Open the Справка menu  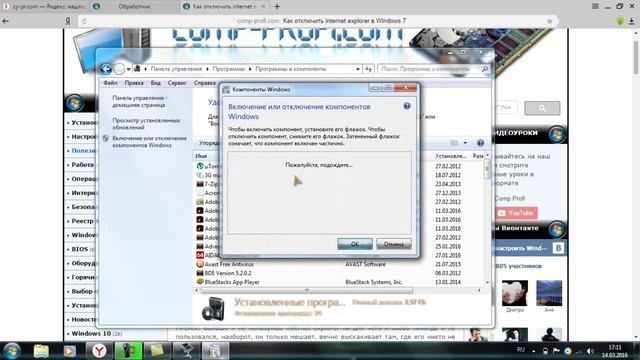pyautogui.click(x=204, y=83)
